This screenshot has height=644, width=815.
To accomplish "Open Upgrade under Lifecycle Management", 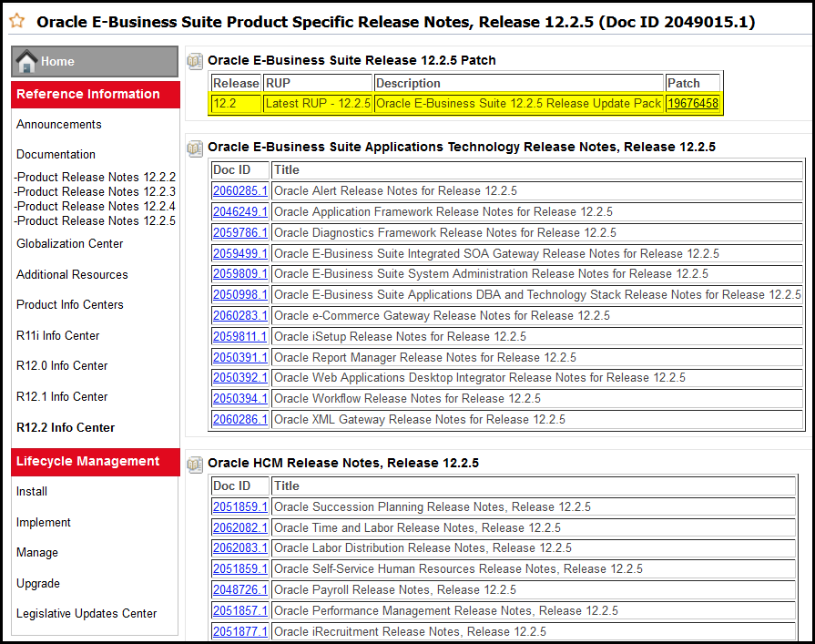I will pos(38,583).
